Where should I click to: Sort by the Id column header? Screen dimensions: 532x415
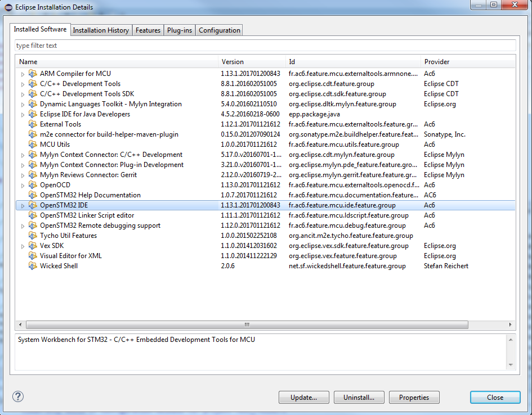[353, 62]
